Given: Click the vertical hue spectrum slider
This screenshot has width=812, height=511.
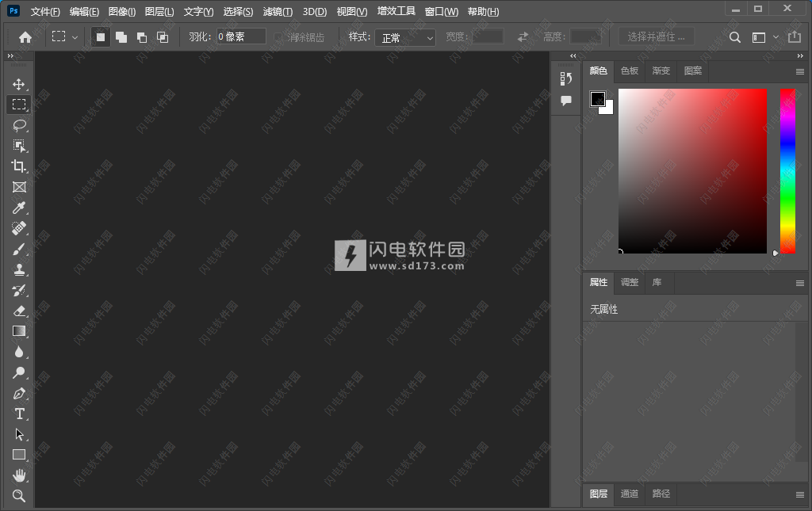Looking at the screenshot, I should [x=787, y=170].
